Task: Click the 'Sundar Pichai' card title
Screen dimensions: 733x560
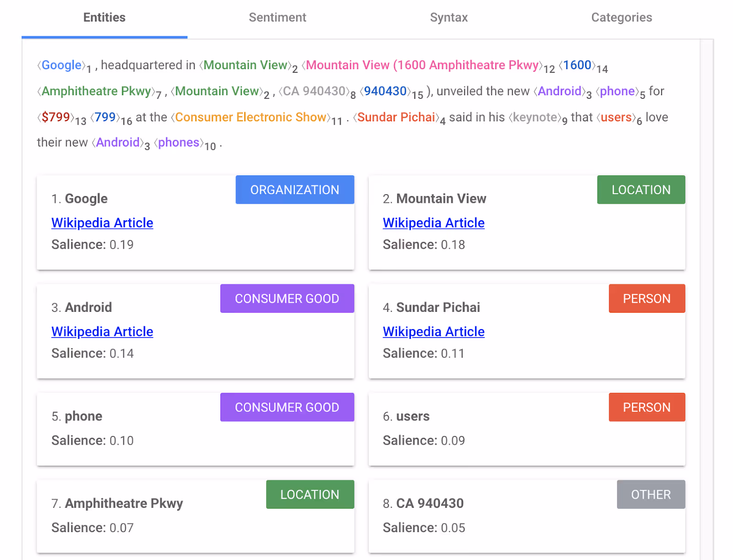Action: click(x=438, y=307)
